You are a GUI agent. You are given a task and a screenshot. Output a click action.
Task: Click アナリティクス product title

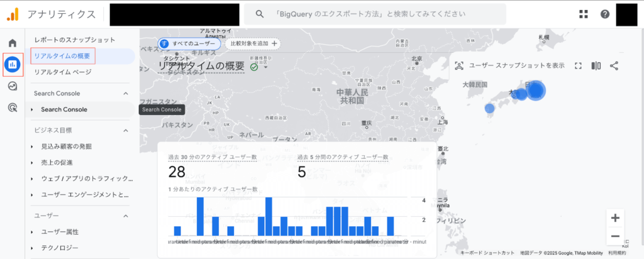(x=62, y=14)
